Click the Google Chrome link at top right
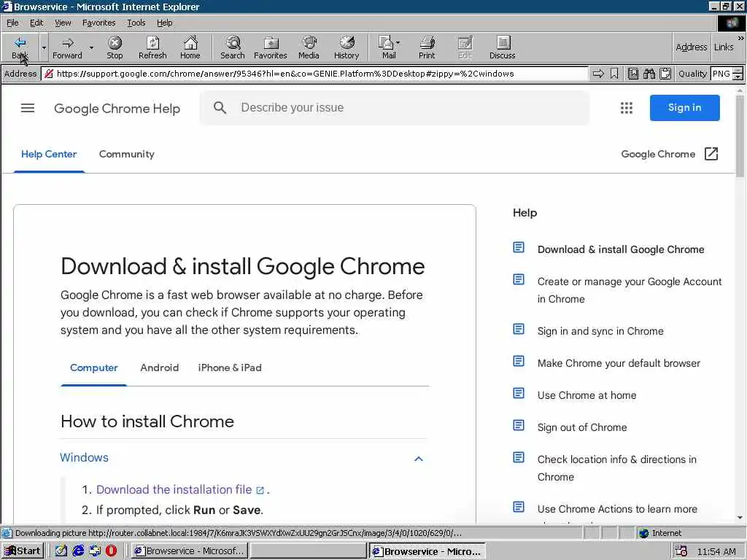 (658, 155)
